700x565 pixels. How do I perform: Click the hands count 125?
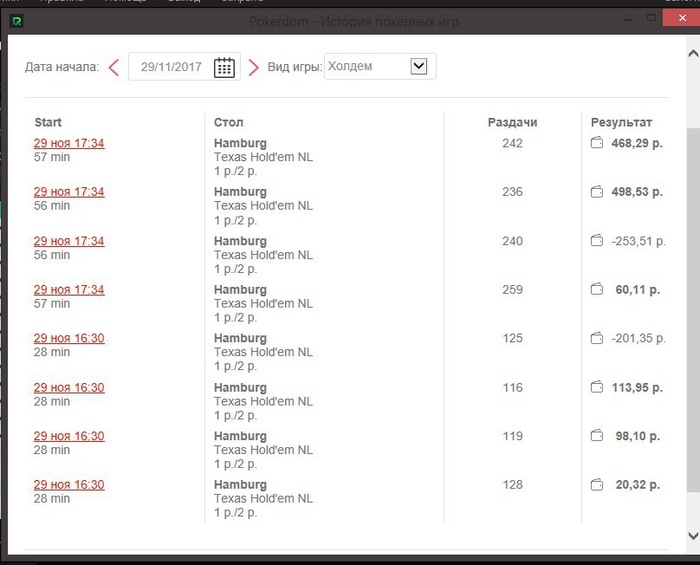click(512, 338)
